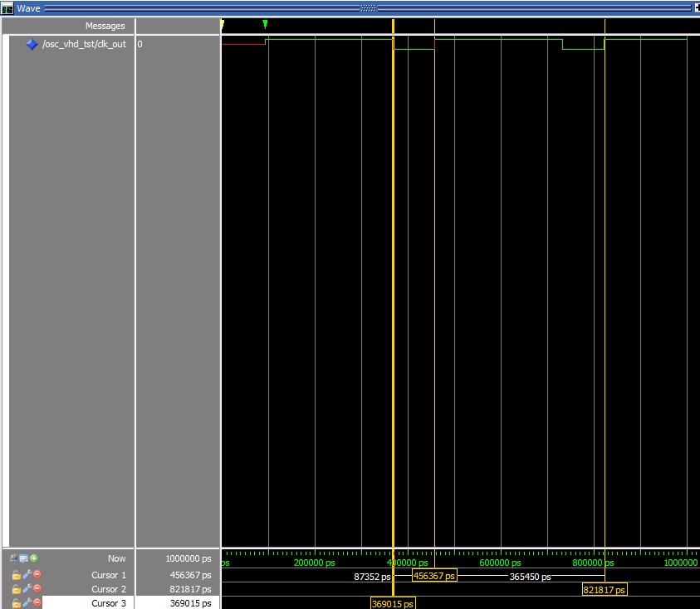Click the title bar center grip handle
This screenshot has width=700, height=609.
coord(368,8)
